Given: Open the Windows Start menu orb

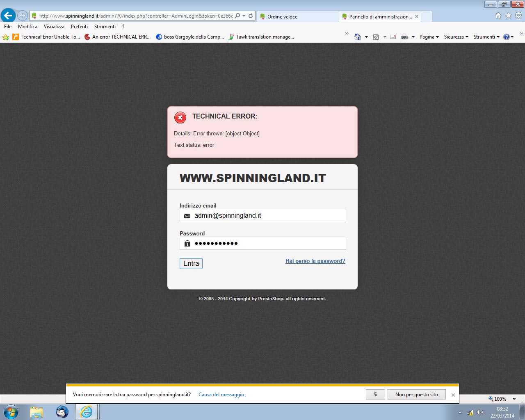Looking at the screenshot, I should (11, 412).
